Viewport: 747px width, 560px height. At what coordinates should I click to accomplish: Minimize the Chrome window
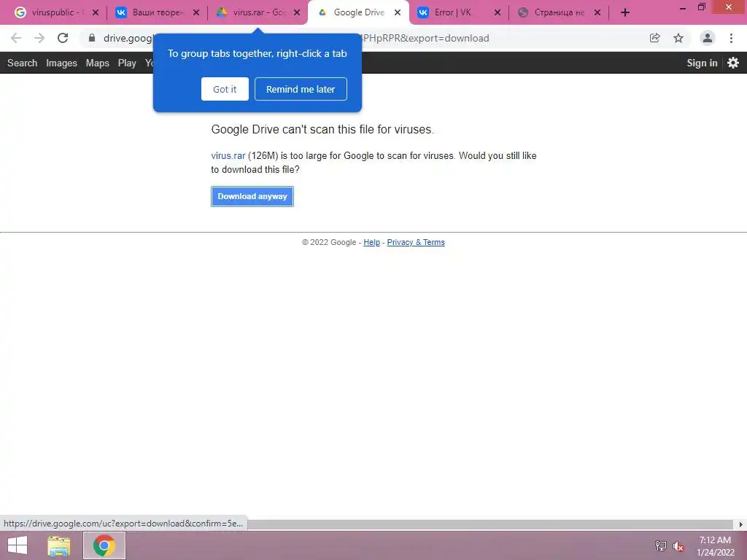pyautogui.click(x=683, y=7)
